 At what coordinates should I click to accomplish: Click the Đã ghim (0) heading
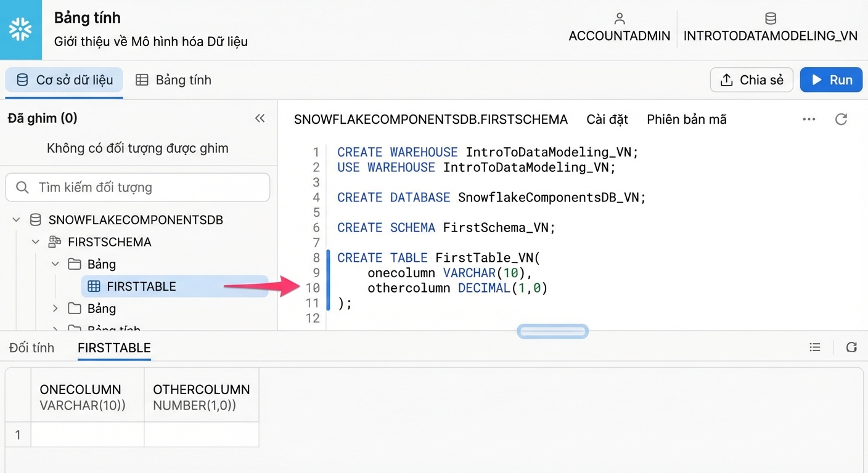click(43, 118)
